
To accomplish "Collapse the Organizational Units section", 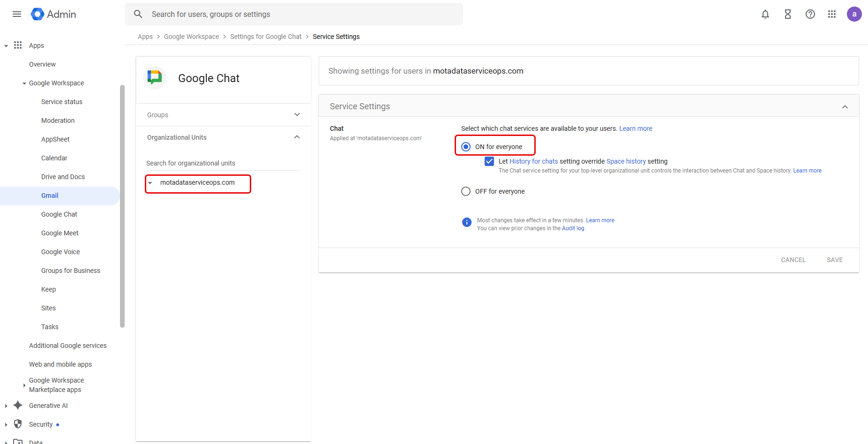I will 297,137.
